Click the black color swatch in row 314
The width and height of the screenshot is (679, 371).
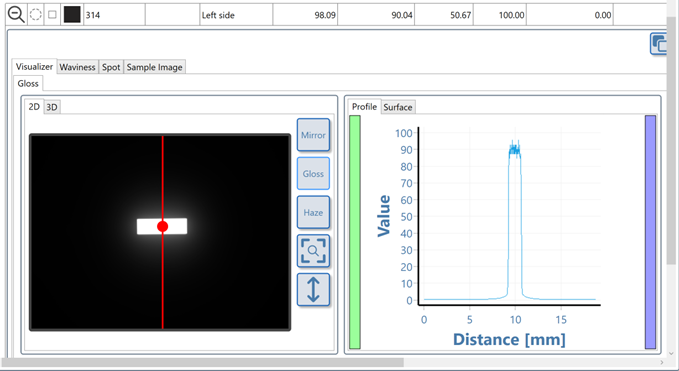[72, 15]
